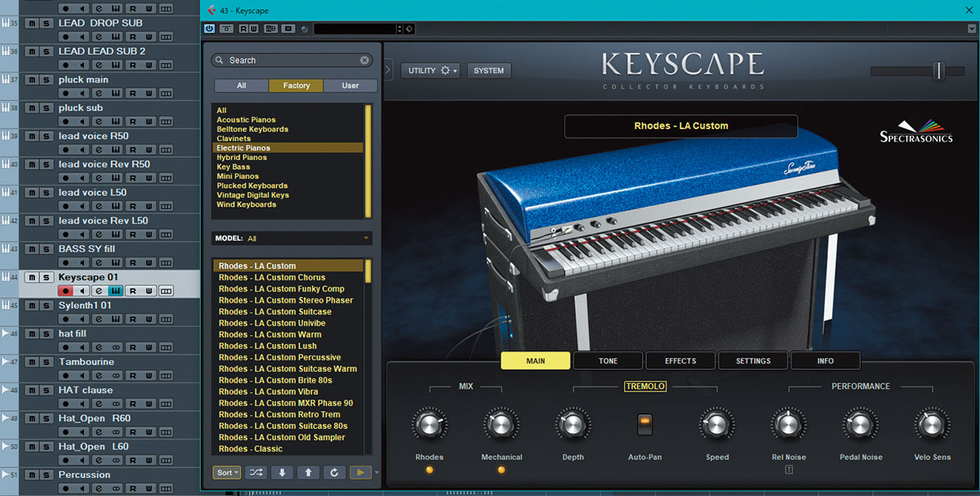Image resolution: width=980 pixels, height=496 pixels.
Task: Toggle the Mechanical mix indicator light
Action: click(501, 470)
